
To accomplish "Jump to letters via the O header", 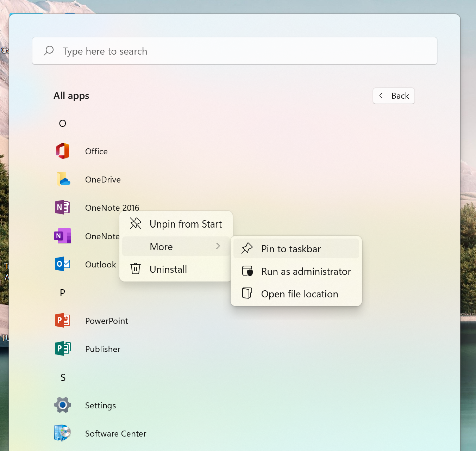I will tap(63, 123).
